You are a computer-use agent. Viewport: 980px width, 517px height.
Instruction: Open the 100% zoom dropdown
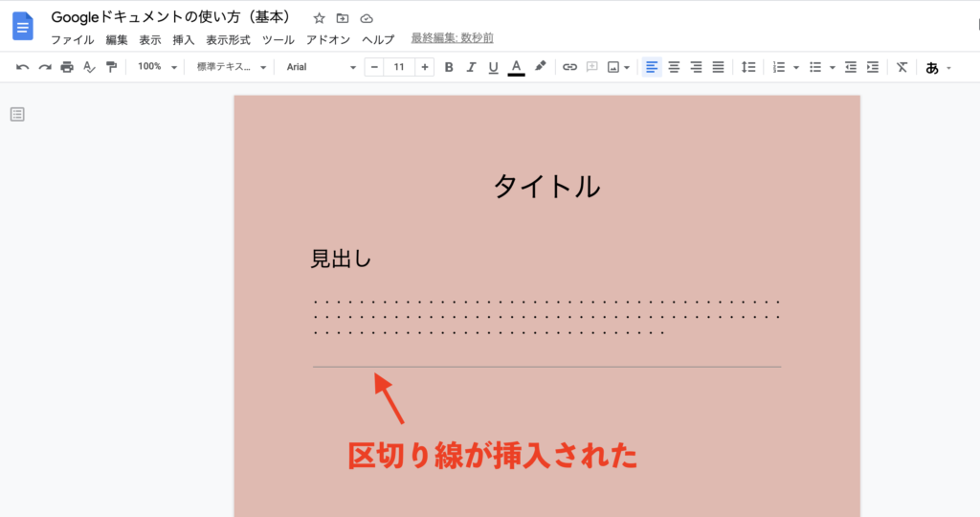pos(157,67)
